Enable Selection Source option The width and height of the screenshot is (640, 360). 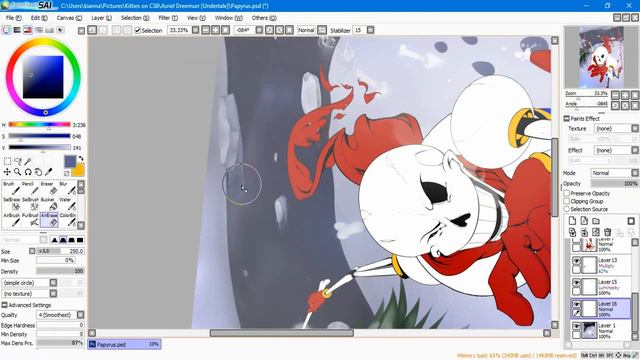[x=567, y=209]
